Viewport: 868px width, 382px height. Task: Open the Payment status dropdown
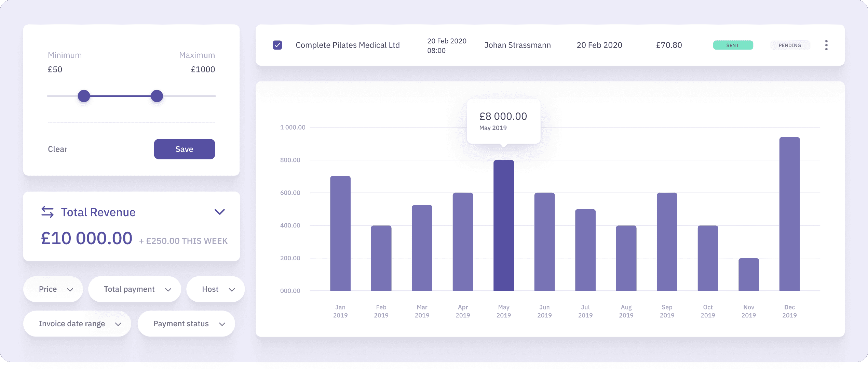(186, 324)
